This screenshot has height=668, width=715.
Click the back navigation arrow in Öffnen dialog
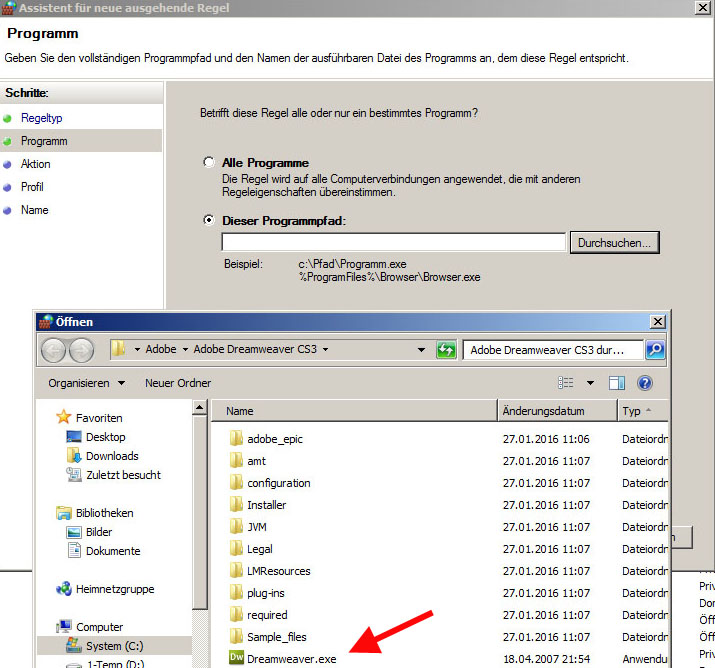(54, 350)
